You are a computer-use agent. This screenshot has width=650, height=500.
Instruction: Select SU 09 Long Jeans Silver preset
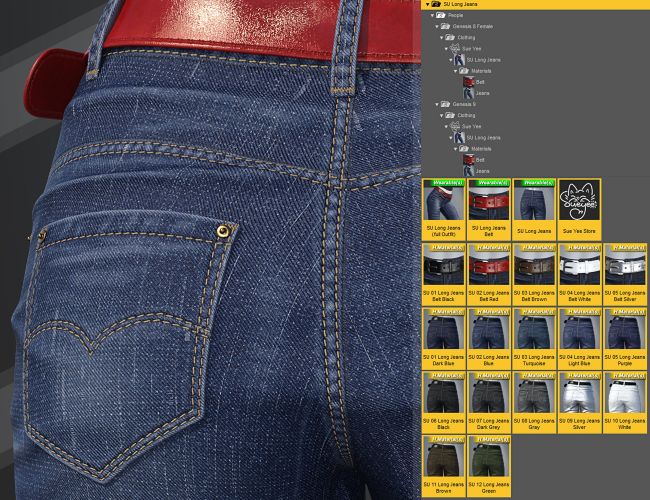[579, 400]
